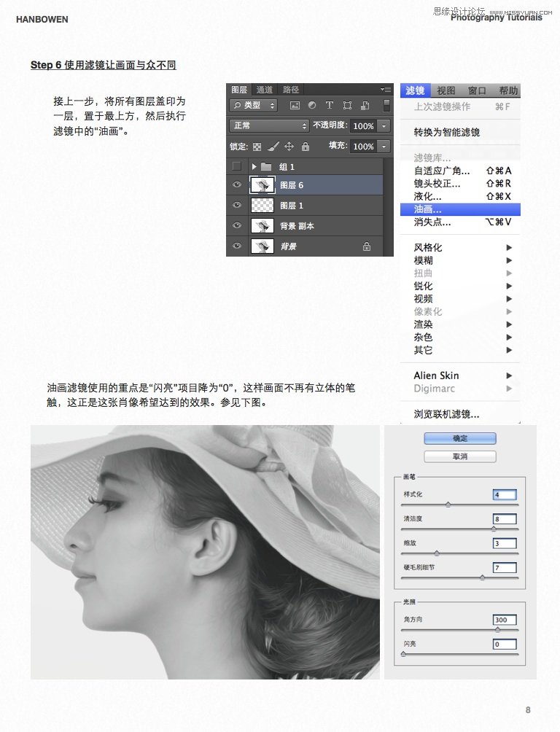
Task: Click the 缩放 slider
Action: click(x=459, y=553)
